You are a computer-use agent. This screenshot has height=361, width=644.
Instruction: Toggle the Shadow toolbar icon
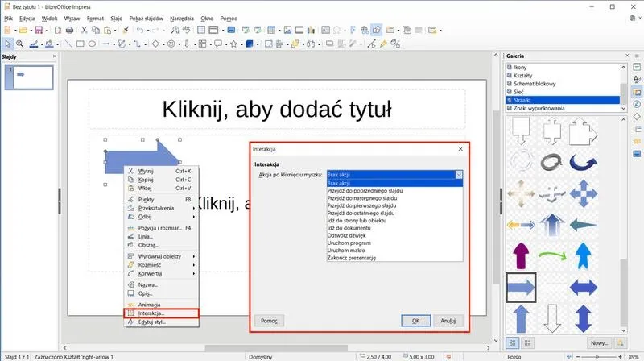329,44
